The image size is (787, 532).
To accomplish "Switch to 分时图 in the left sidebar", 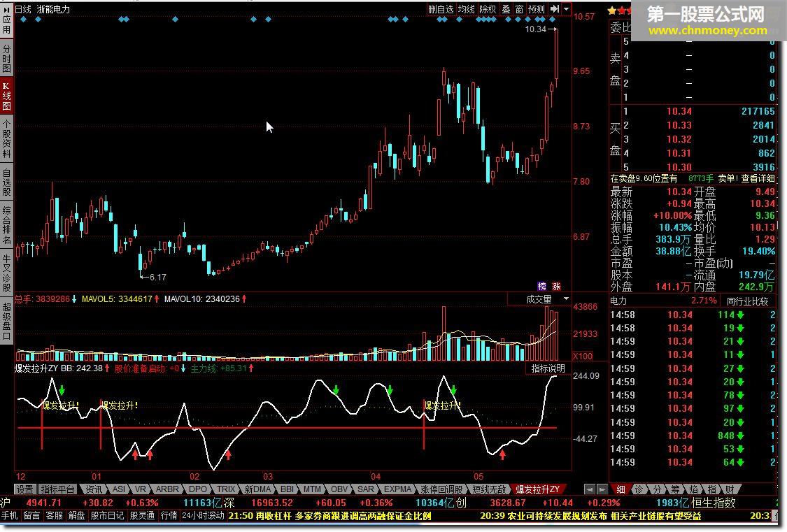I will pyautogui.click(x=6, y=58).
